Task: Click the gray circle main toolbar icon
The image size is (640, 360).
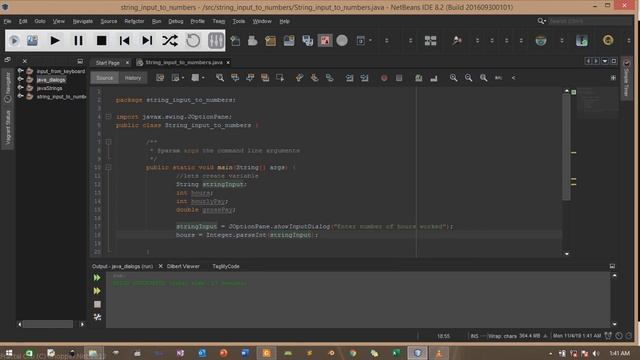Action: tap(342, 40)
